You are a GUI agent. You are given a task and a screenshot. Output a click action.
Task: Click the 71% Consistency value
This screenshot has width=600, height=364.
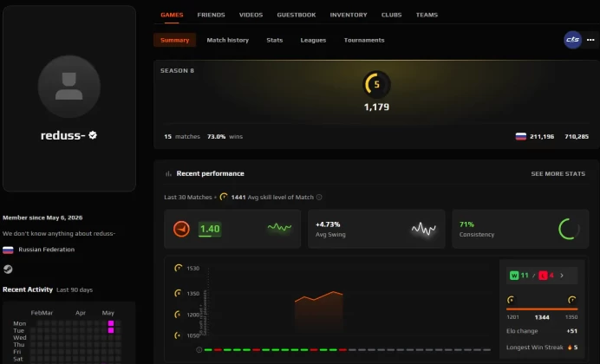(x=466, y=224)
